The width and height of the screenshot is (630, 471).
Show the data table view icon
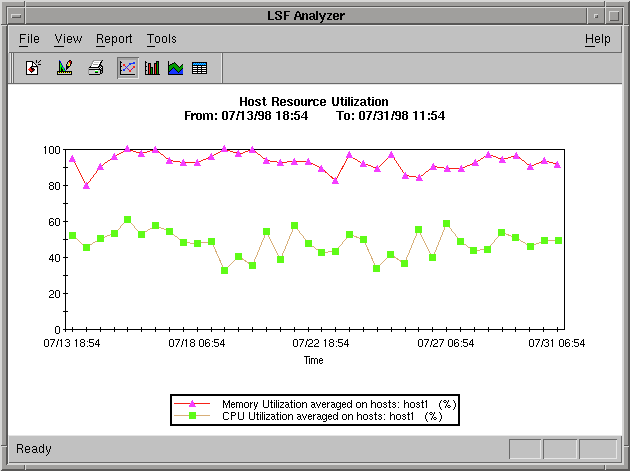(x=199, y=68)
